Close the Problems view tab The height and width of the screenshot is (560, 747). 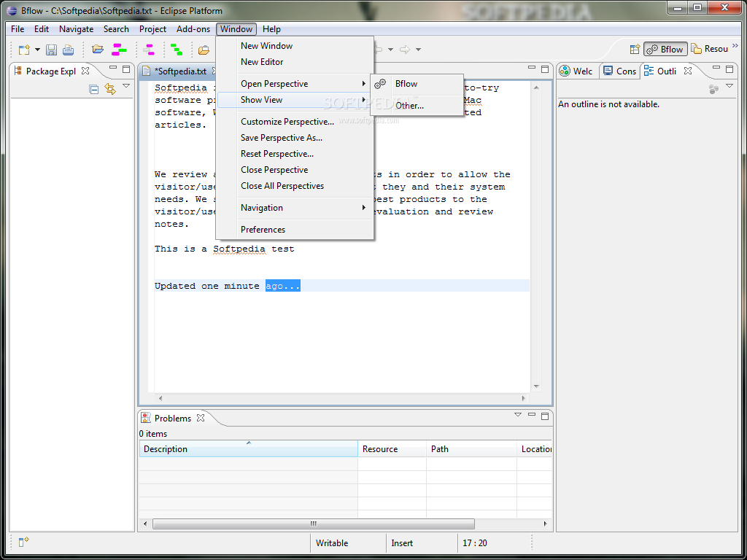(x=201, y=418)
